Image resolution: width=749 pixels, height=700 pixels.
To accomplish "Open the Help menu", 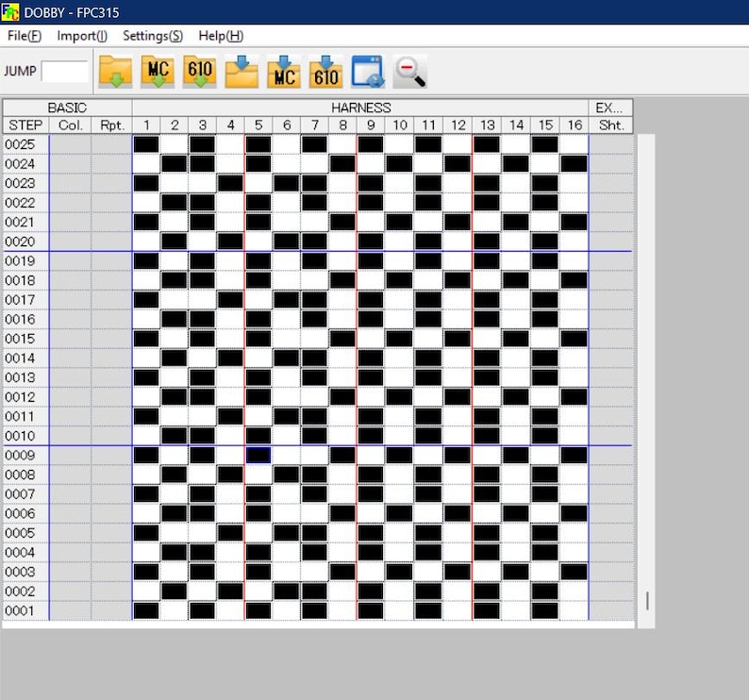I will [221, 36].
